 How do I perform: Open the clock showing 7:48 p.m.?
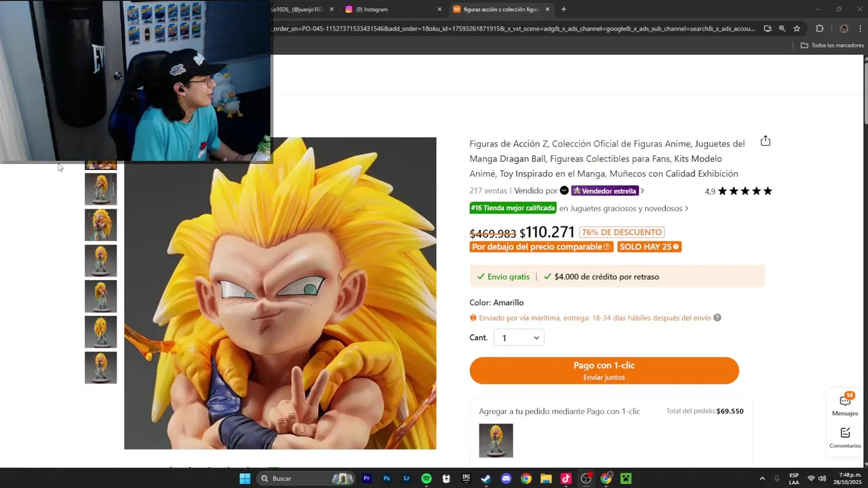click(x=848, y=479)
